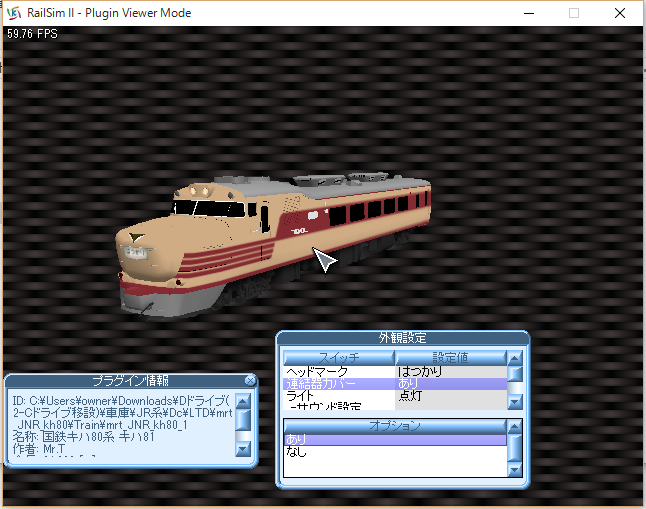Click the 59.76 FPS counter
This screenshot has height=509, width=646.
pos(32,34)
